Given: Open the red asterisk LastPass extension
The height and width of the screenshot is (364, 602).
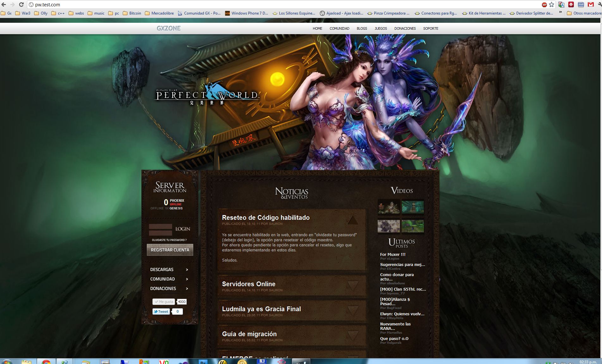Looking at the screenshot, I should coord(571,5).
